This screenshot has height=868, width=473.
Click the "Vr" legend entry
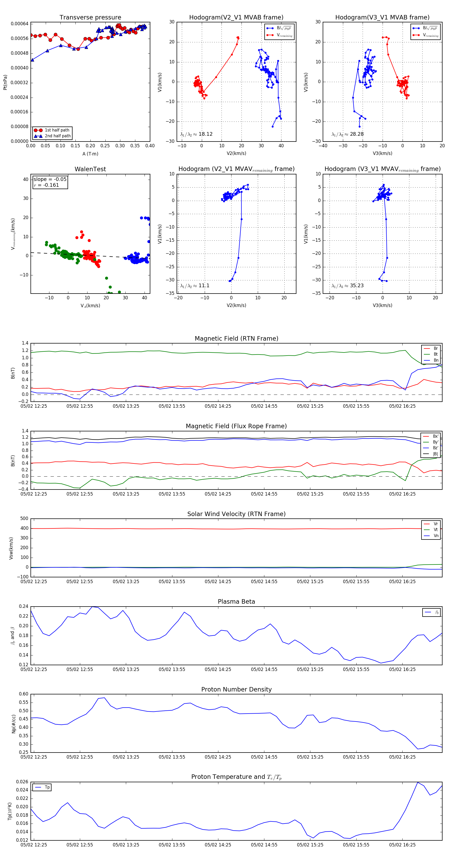point(431,524)
